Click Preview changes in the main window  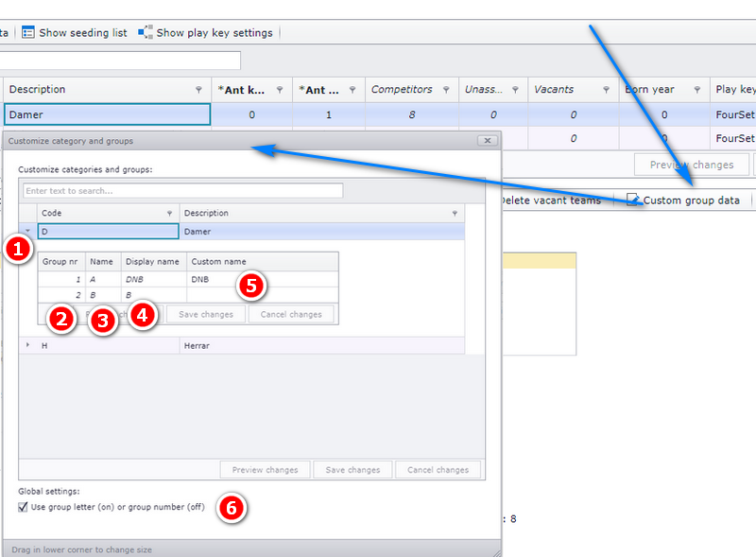[692, 165]
